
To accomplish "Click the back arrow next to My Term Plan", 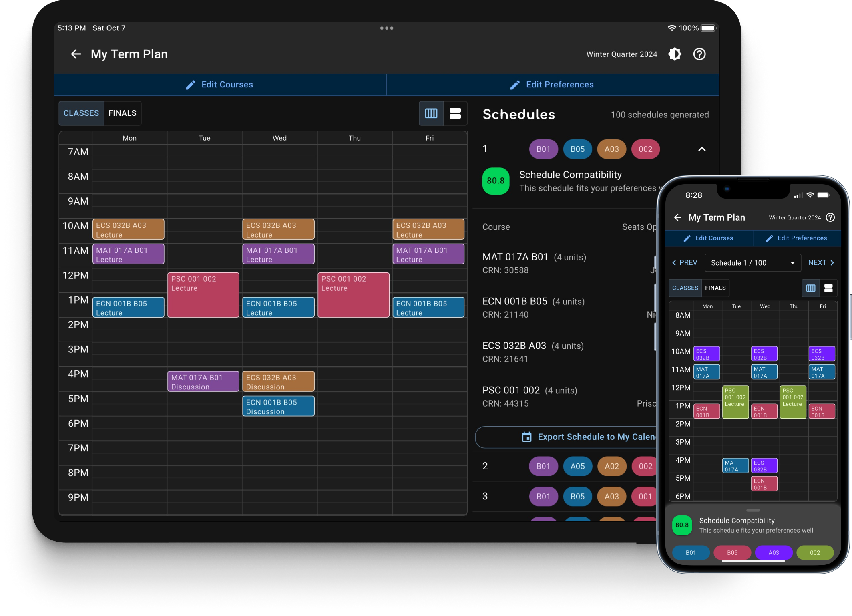I will (76, 54).
